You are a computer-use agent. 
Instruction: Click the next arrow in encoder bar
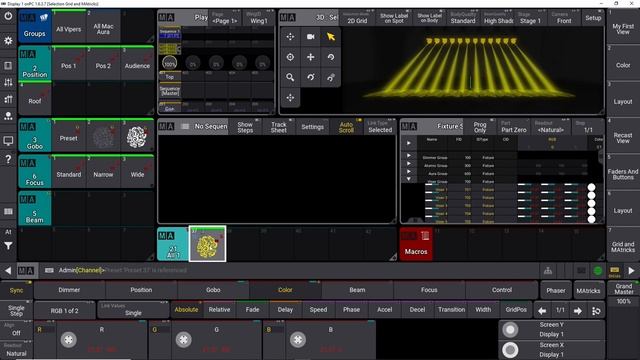click(x=578, y=311)
